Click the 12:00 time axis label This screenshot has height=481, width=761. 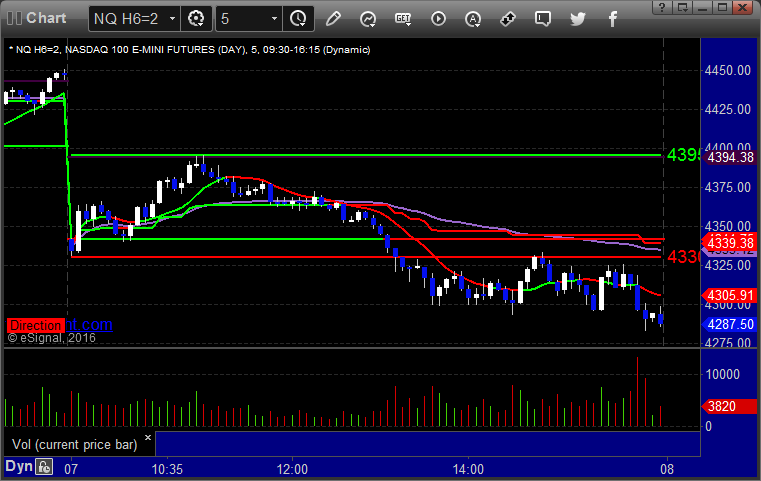[292, 469]
